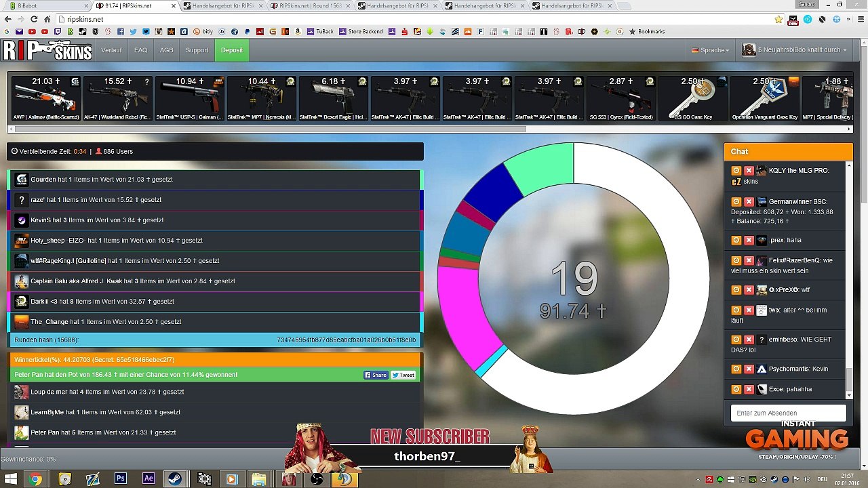Click the orange timeout icon next to .prex
This screenshot has height=488, width=868.
click(736, 240)
